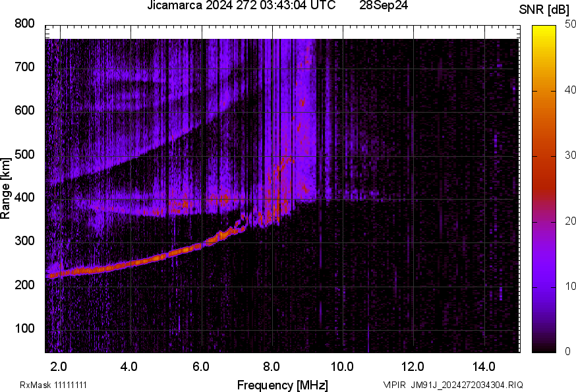This screenshot has height=392, width=576.
Task: Click the colorbar tick label '20'
Action: (570, 221)
